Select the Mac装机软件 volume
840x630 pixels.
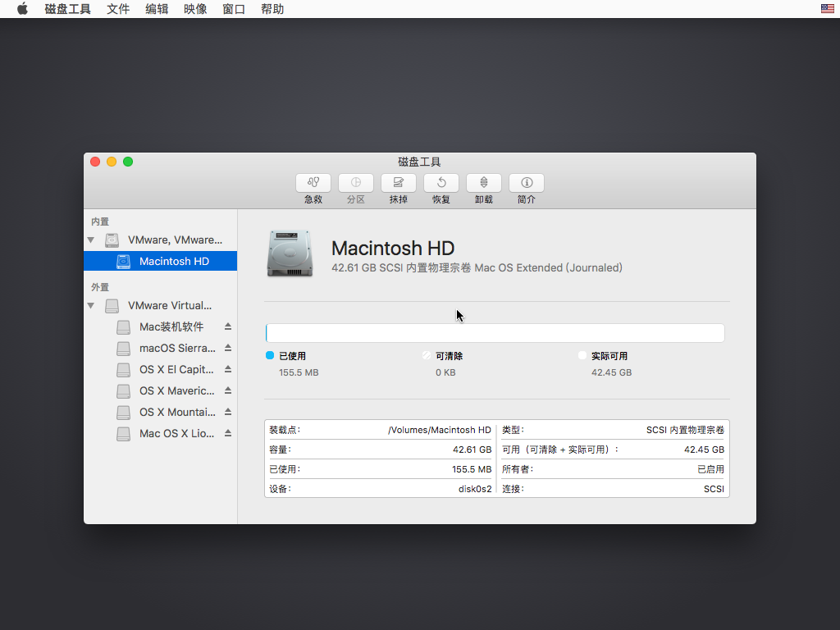(160, 326)
